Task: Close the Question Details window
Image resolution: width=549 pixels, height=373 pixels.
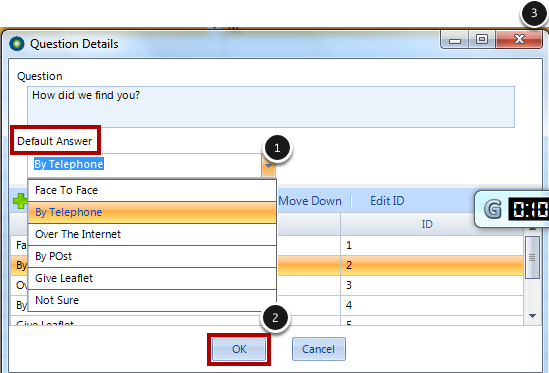Action: (519, 39)
